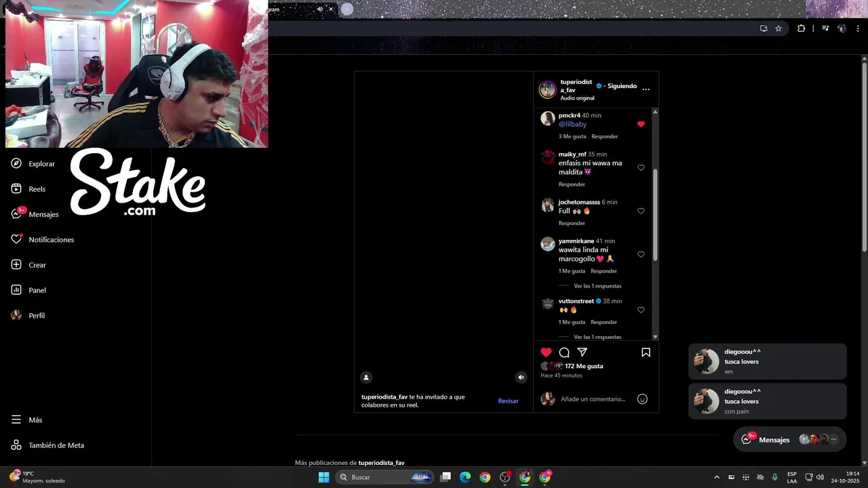The height and width of the screenshot is (488, 868).
Task: Open Chrome three-dot menu
Action: 859,28
